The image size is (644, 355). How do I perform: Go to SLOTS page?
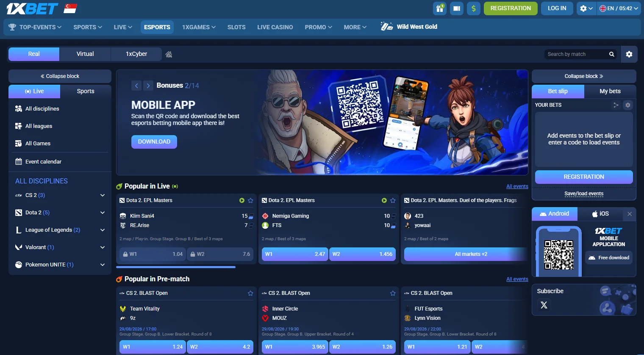[x=236, y=27]
